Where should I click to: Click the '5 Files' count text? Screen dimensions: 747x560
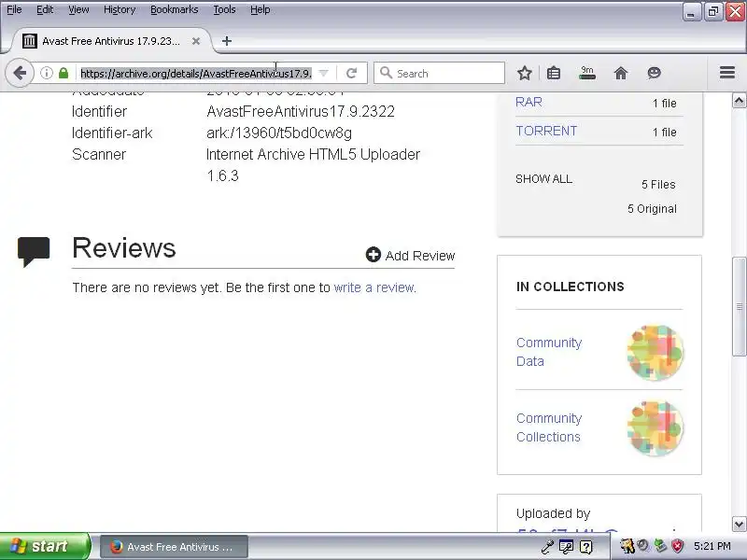(x=658, y=184)
